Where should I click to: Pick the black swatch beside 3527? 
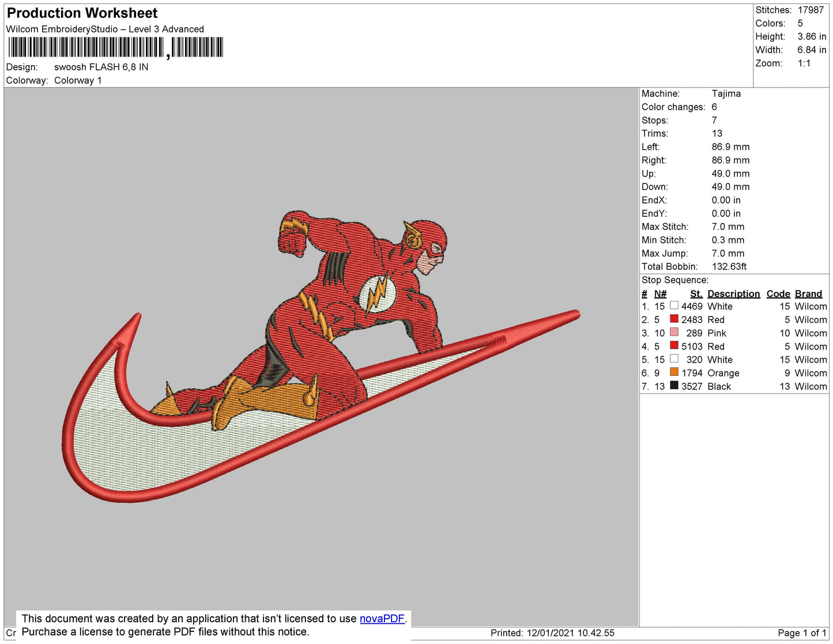(674, 386)
